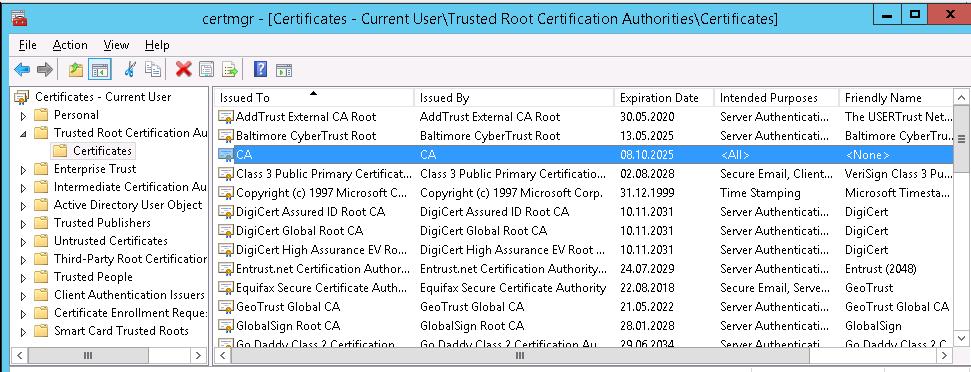Click the Up one level folder icon
This screenshot has height=372, width=971.
click(76, 70)
